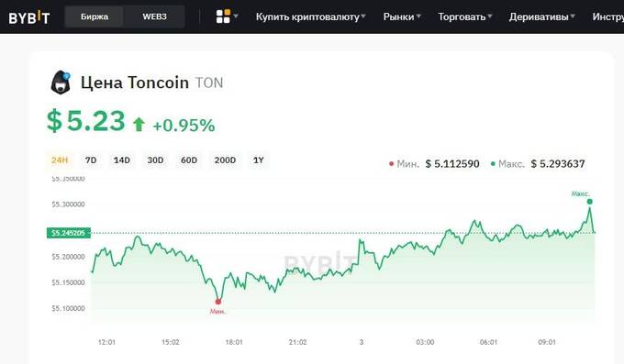Click the Bybit logo
The height and width of the screenshot is (364, 624).
(x=29, y=17)
